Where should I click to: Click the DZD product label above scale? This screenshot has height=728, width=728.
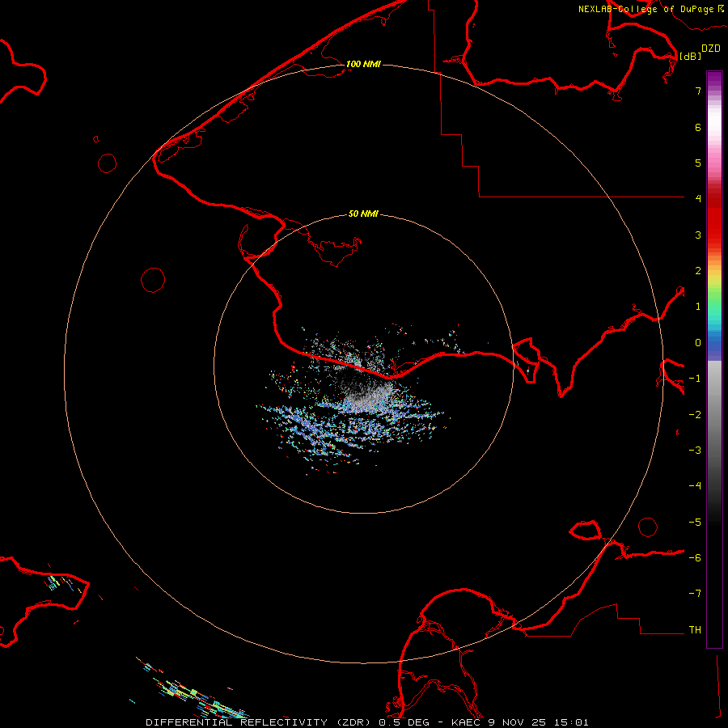coord(711,49)
